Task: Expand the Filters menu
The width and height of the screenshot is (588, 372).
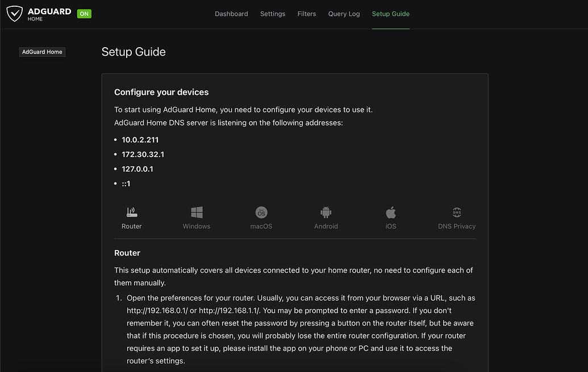Action: pos(307,14)
